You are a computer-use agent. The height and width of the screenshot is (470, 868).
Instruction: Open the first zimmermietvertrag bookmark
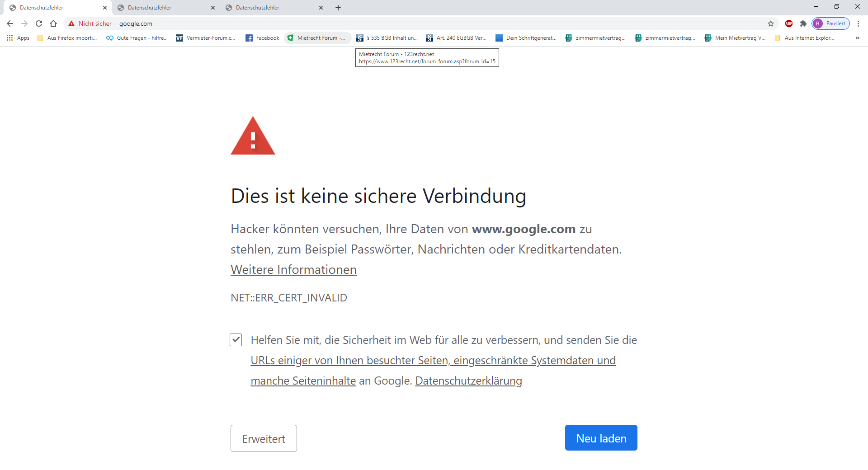pyautogui.click(x=596, y=38)
